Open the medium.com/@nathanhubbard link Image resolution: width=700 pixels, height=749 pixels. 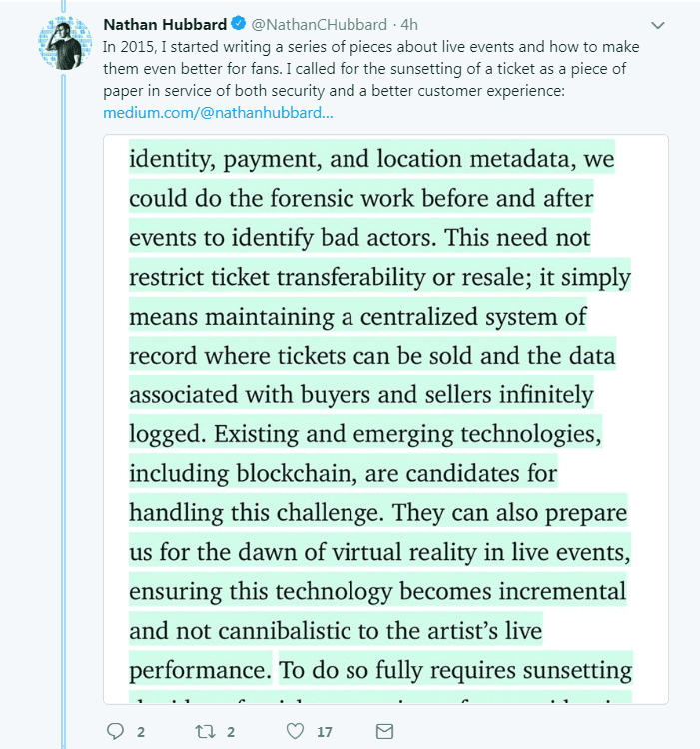tap(218, 113)
